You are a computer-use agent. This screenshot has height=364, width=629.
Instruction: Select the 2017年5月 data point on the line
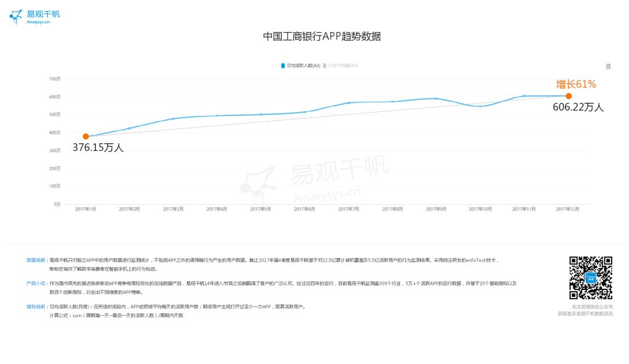coord(261,114)
